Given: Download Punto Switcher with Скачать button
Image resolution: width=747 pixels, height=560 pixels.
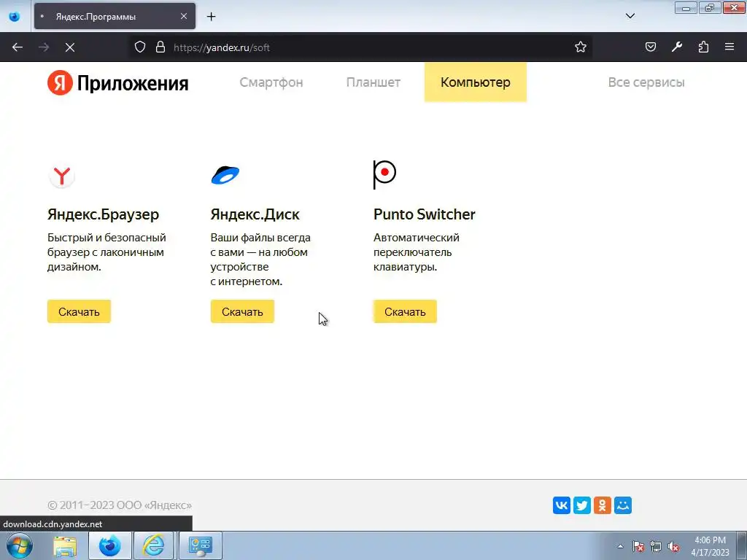Looking at the screenshot, I should coord(405,312).
